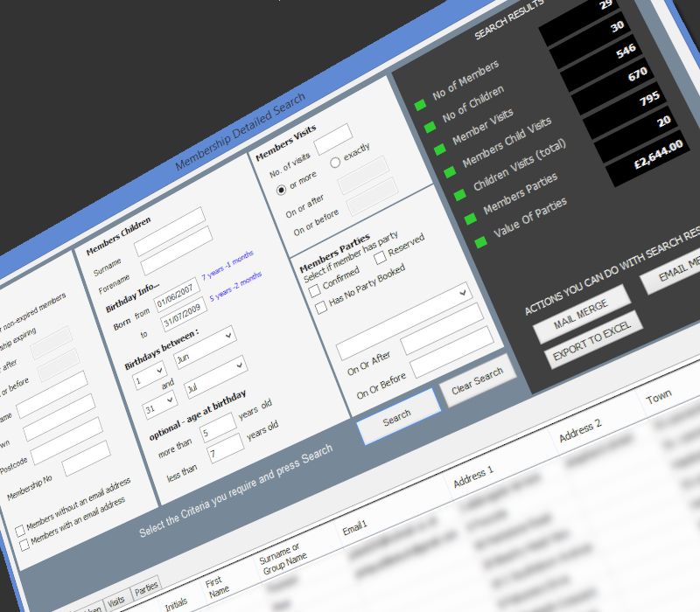Click the Surname or Group Name column header
The height and width of the screenshot is (612, 700).
[283, 559]
